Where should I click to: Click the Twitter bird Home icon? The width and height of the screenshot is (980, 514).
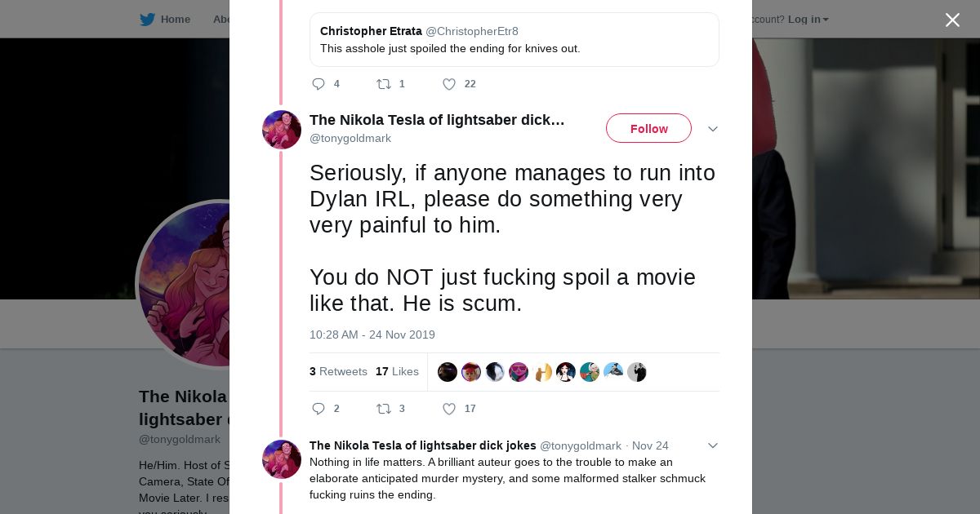coord(147,20)
